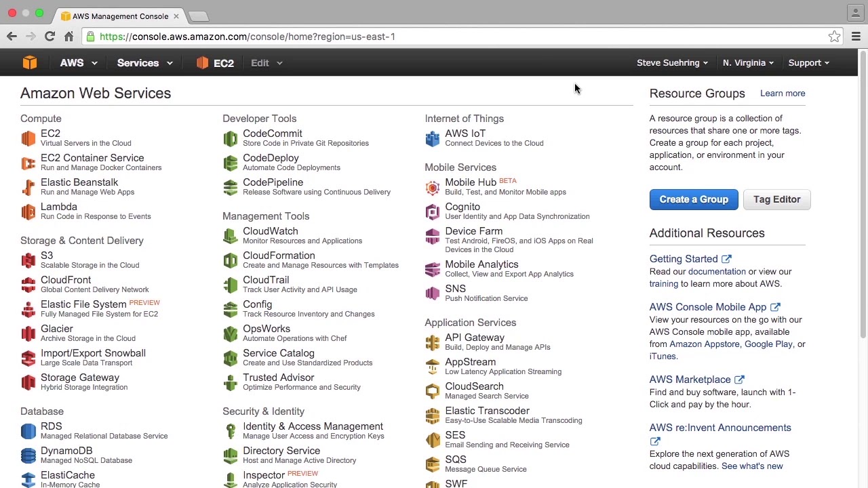This screenshot has height=488, width=868.
Task: Open the Cognito icon
Action: coord(433,211)
